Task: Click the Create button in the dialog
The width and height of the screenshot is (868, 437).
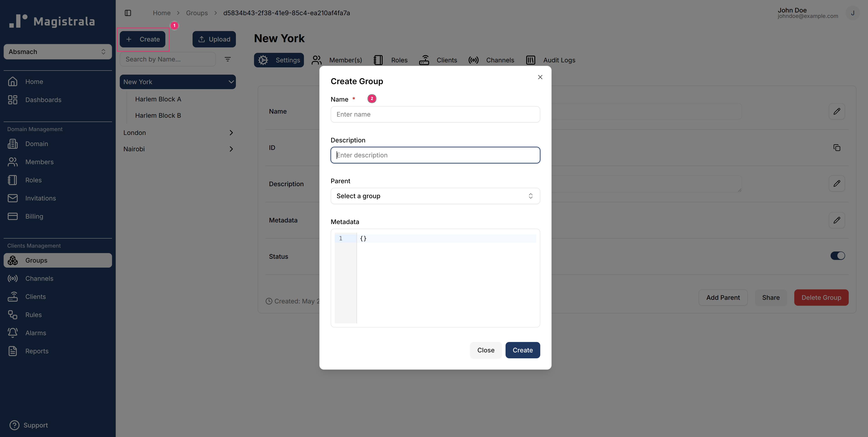Action: click(523, 350)
